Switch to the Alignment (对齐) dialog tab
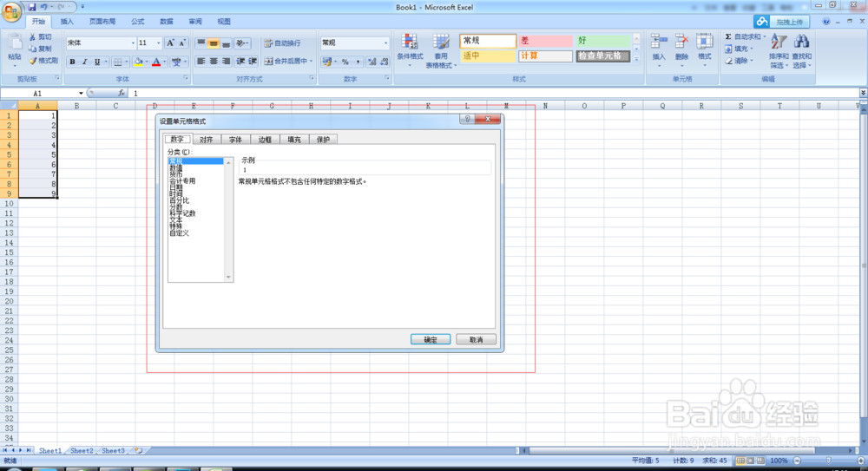Image resolution: width=868 pixels, height=471 pixels. [207, 140]
